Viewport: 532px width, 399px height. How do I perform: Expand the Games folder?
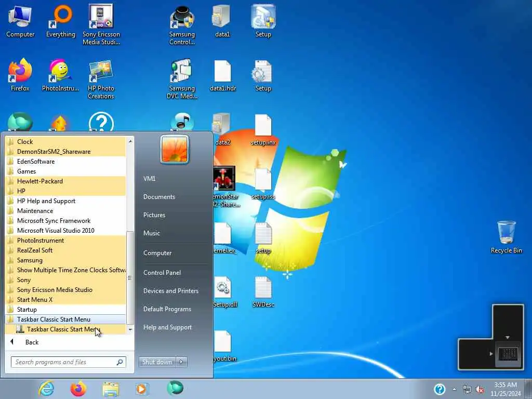65,171
